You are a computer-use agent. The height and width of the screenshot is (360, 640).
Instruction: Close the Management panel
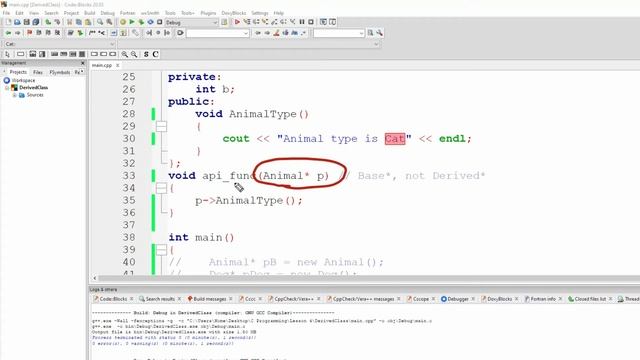click(83, 63)
